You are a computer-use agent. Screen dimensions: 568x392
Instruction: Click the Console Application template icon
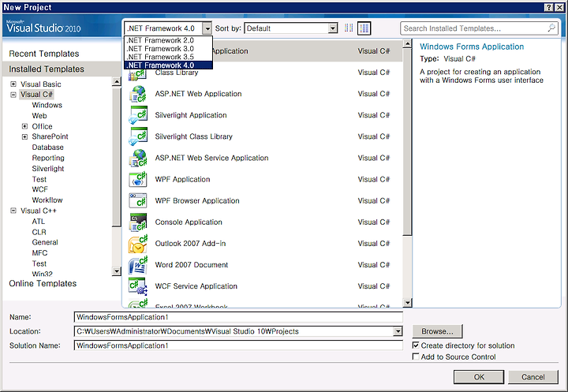tap(137, 222)
